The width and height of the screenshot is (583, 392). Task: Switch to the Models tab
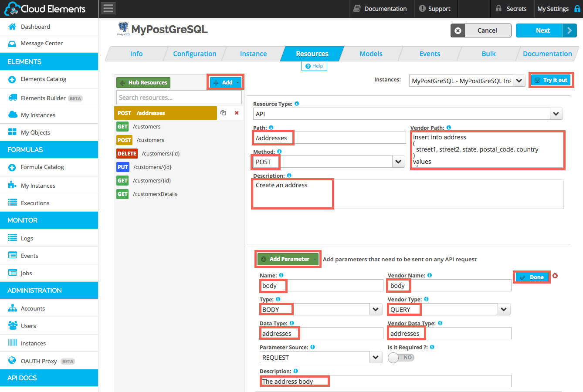[x=371, y=54]
